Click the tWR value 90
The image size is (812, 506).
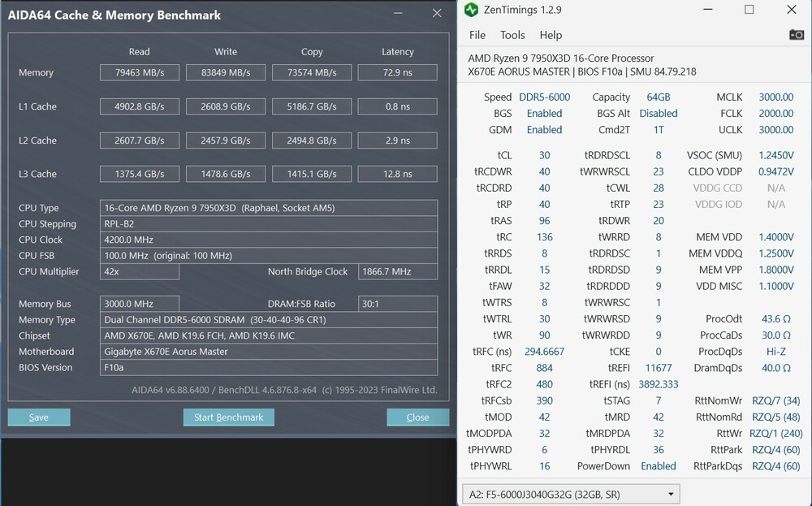click(x=544, y=335)
